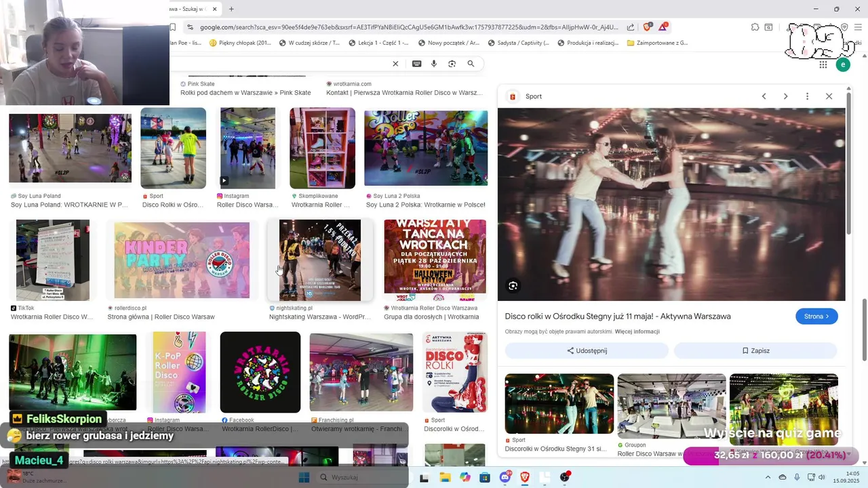Open W cudzej skórze bookmark

click(x=309, y=43)
